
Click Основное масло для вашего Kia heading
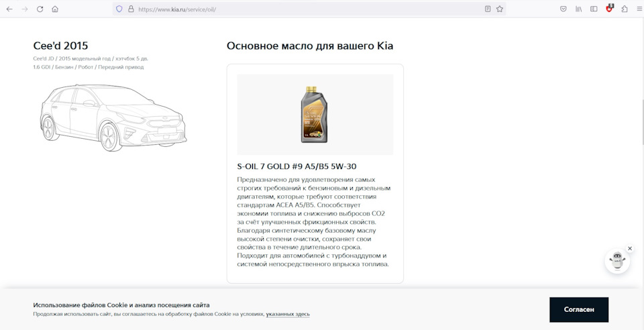click(x=310, y=46)
